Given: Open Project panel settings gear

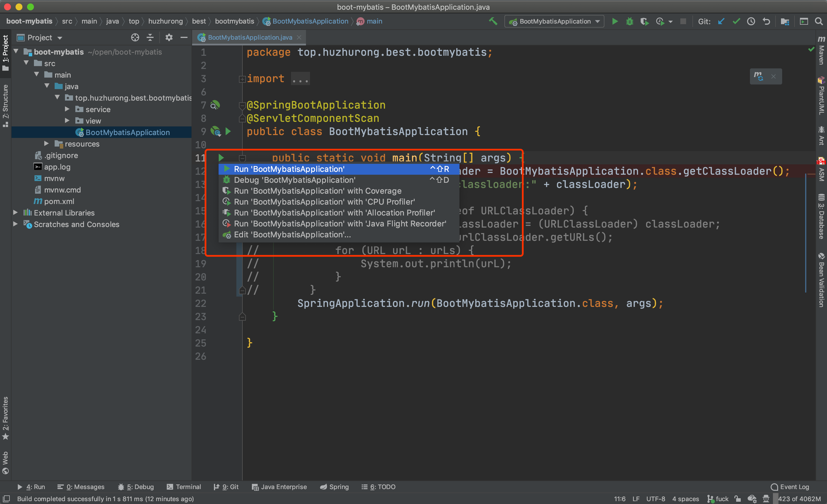Looking at the screenshot, I should (x=169, y=38).
